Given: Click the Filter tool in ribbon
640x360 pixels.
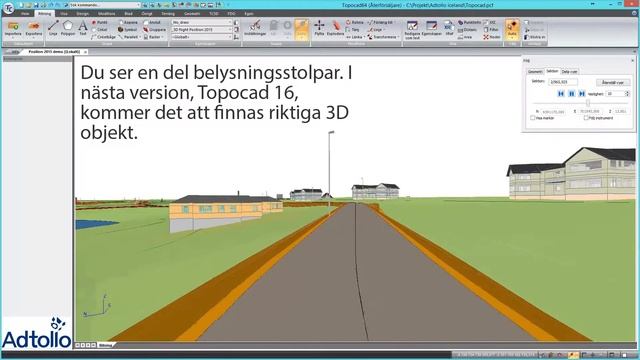Looking at the screenshot, I should click(x=491, y=30).
